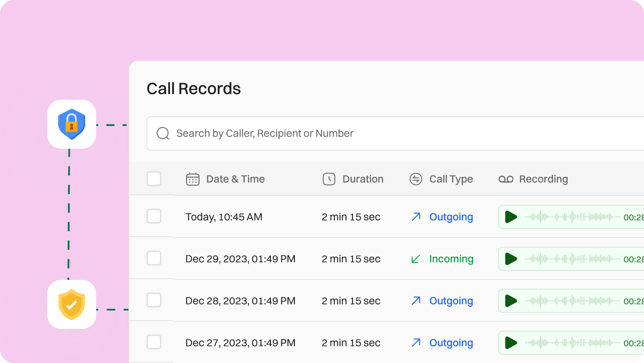Click the search magnifier icon

click(x=163, y=133)
